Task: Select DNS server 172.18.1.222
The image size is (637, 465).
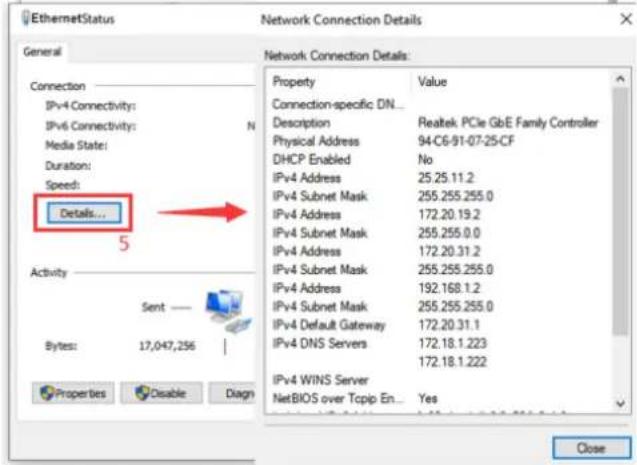Action: (452, 362)
